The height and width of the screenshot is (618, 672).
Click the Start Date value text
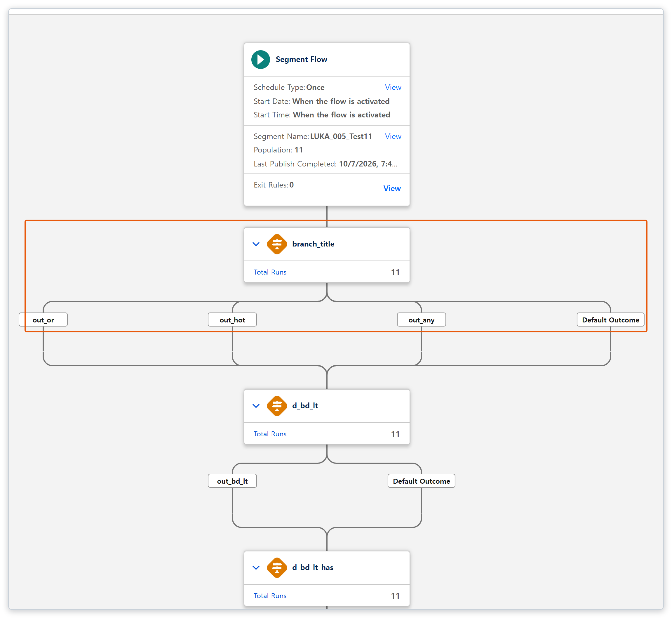341,101
